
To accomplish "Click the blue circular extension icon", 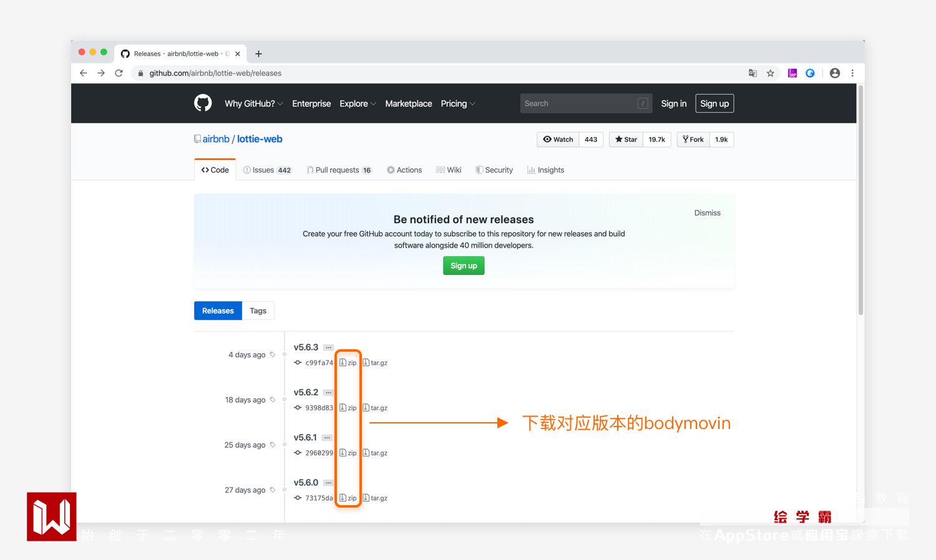I will click(810, 73).
